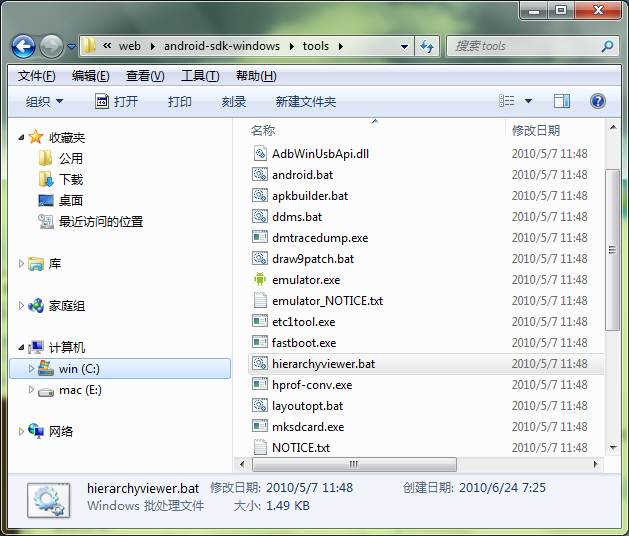Select NOTICE.txt file icon
The image size is (629, 536).
point(260,447)
